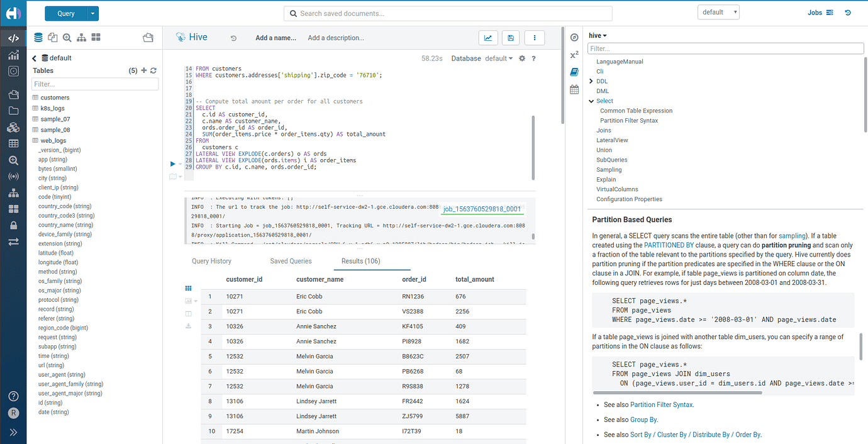Open Jobs from the top bar
The image size is (868, 444).
815,12
